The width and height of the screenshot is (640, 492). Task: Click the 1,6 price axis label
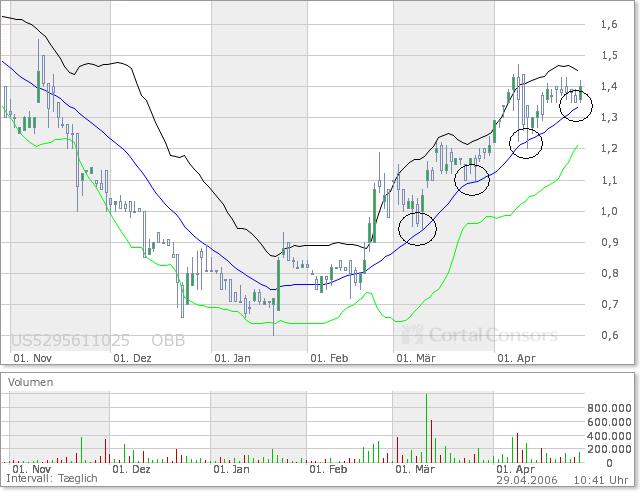click(x=608, y=25)
